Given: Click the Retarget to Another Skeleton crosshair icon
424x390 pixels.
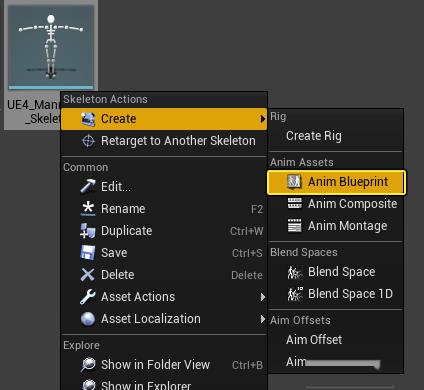Looking at the screenshot, I should pos(88,141).
